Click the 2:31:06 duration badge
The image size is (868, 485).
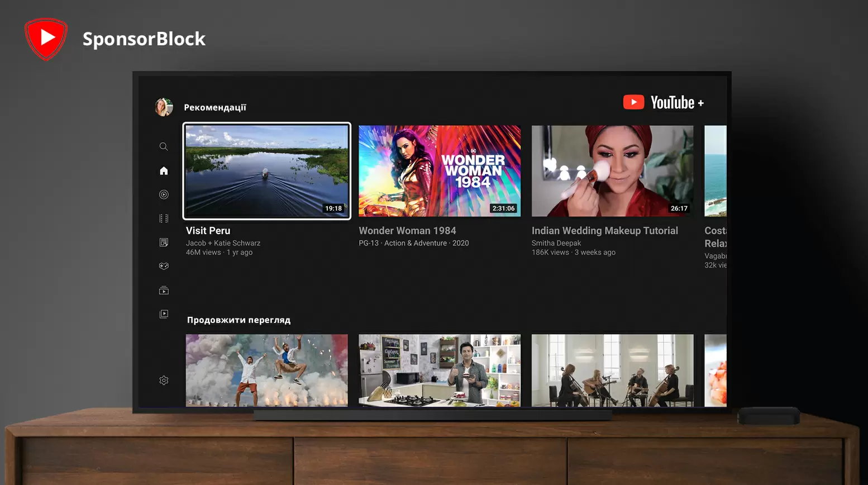click(503, 208)
